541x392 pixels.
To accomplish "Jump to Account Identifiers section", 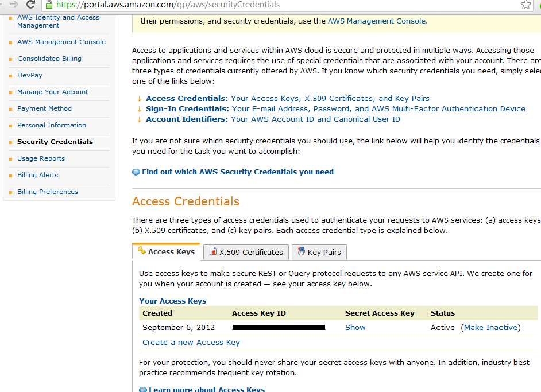I will [x=187, y=119].
